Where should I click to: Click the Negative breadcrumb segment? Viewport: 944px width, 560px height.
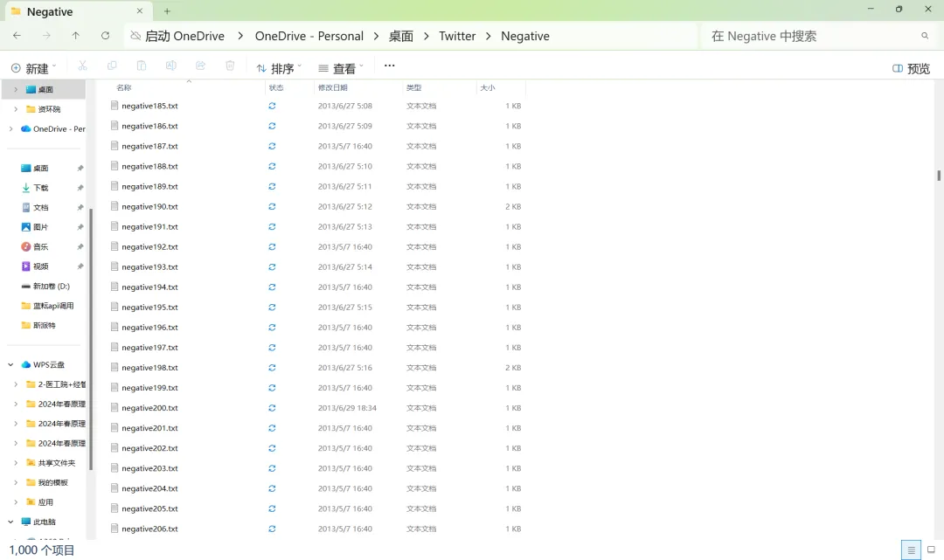(x=525, y=36)
